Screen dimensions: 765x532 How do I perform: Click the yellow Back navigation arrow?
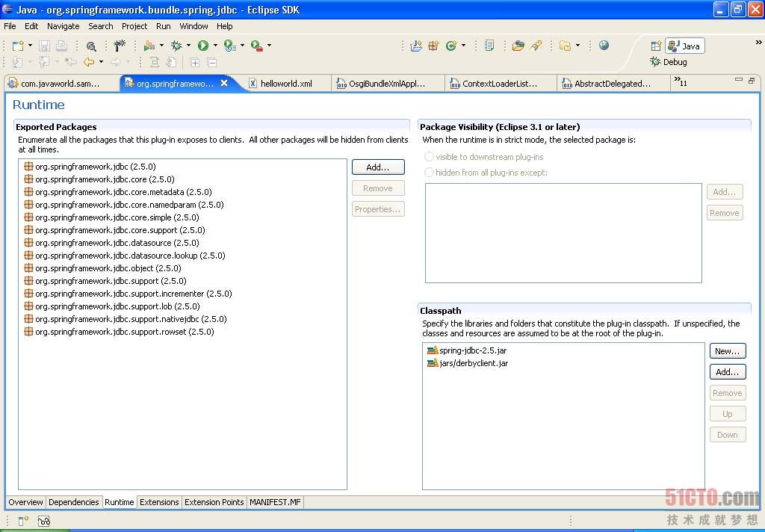pos(89,62)
